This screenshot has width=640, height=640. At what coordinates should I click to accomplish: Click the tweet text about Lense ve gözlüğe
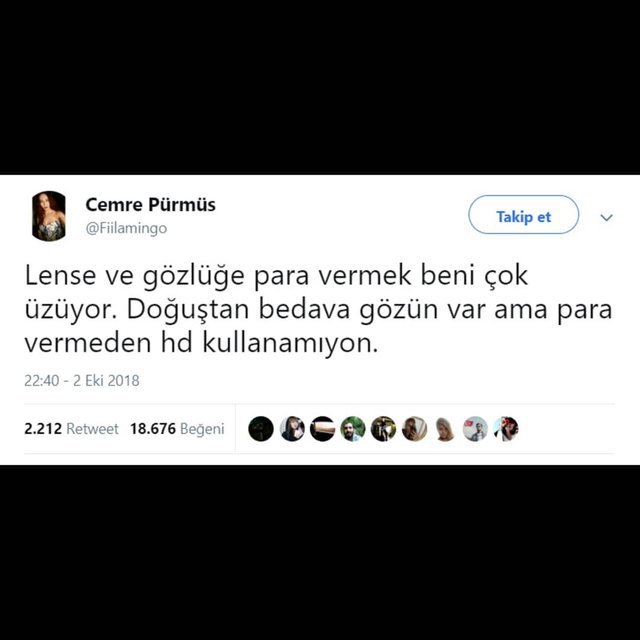point(318,309)
